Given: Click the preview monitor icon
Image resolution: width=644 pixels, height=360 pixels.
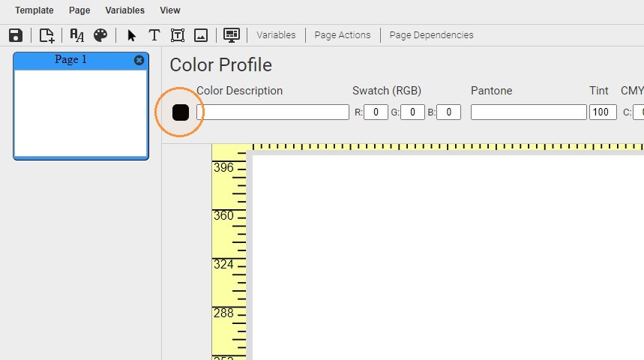Looking at the screenshot, I should 232,35.
